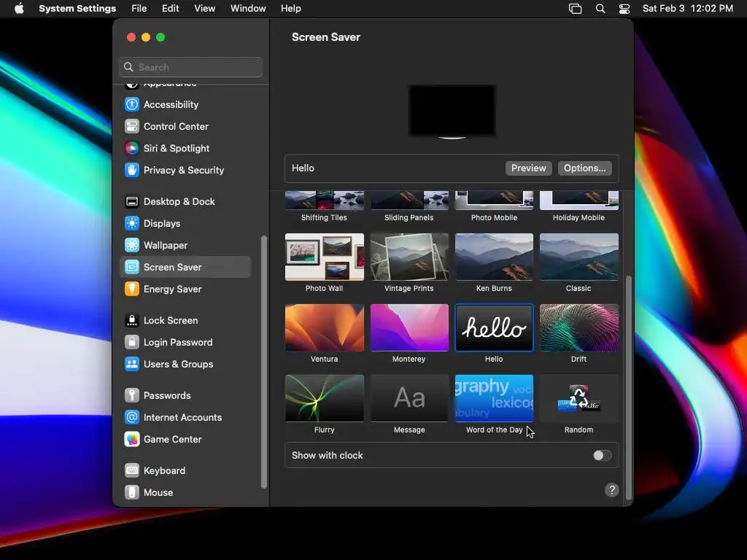Select the Vintage Prints screen saver

pos(409,257)
